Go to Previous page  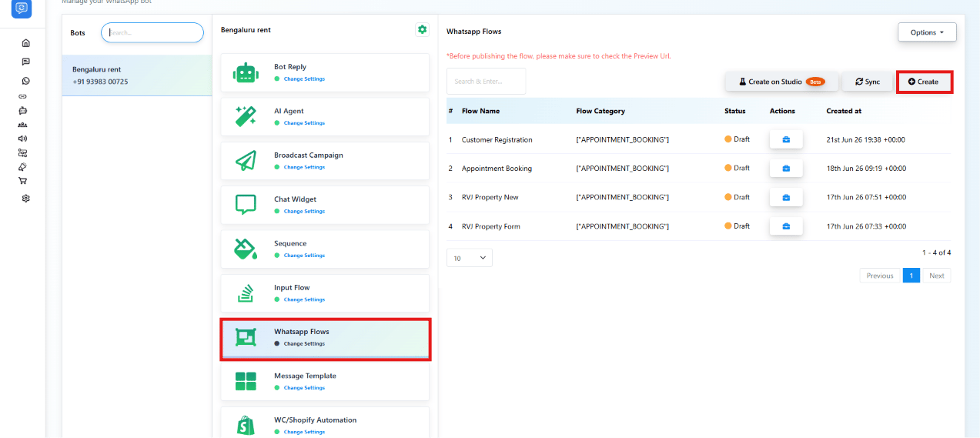click(880, 276)
